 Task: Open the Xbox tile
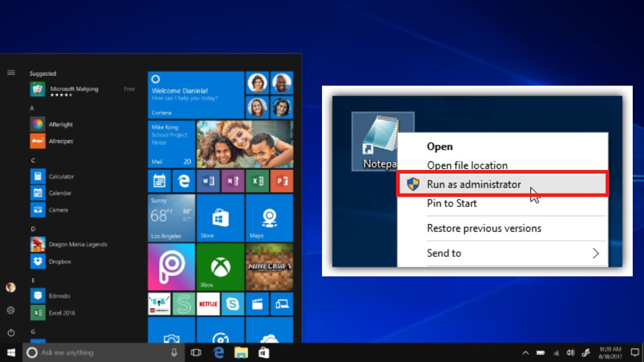point(220,267)
